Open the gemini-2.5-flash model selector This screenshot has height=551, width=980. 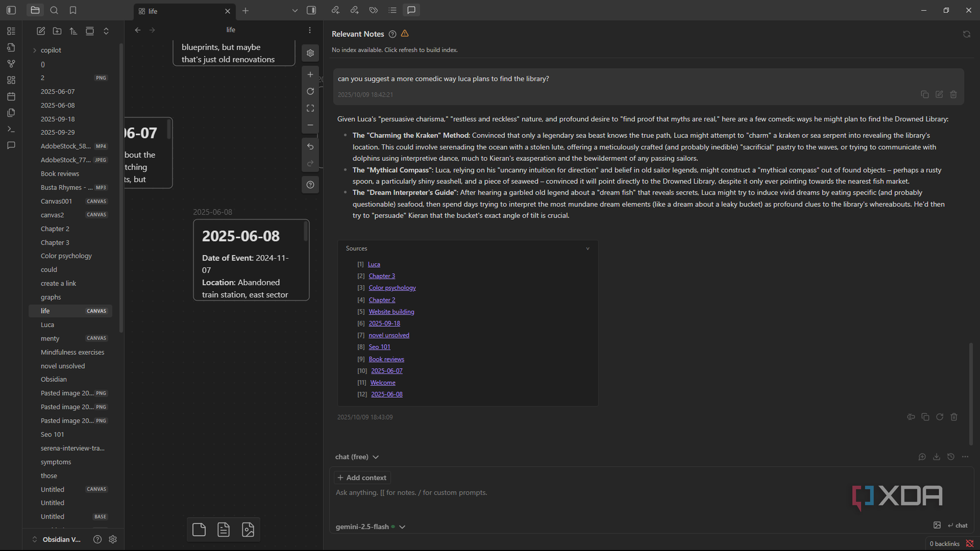point(370,527)
